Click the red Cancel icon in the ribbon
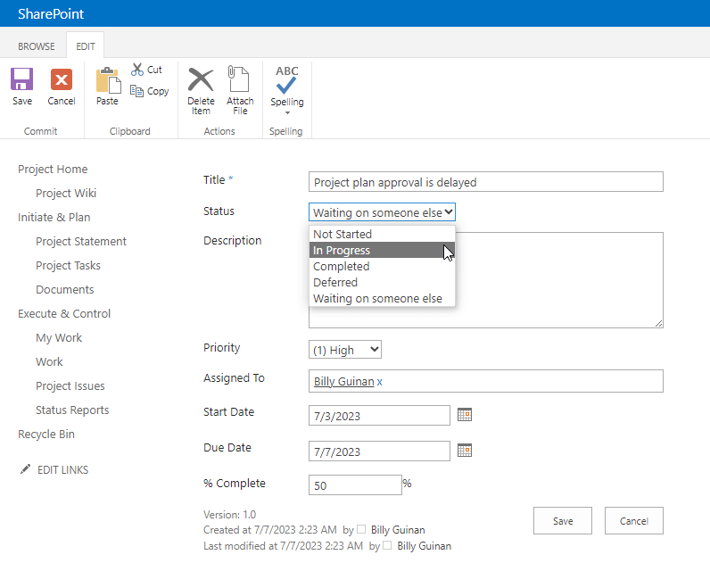This screenshot has height=588, width=710. click(x=62, y=80)
